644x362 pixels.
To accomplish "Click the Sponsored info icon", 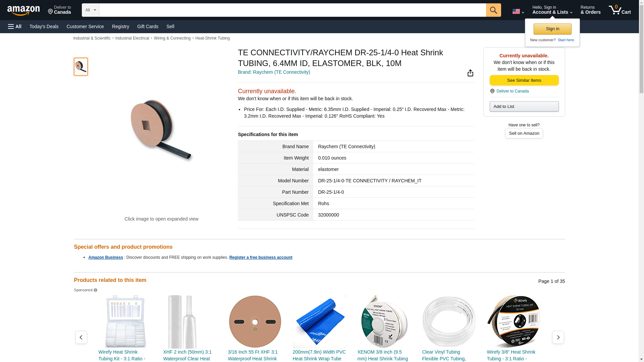I will tap(95, 290).
